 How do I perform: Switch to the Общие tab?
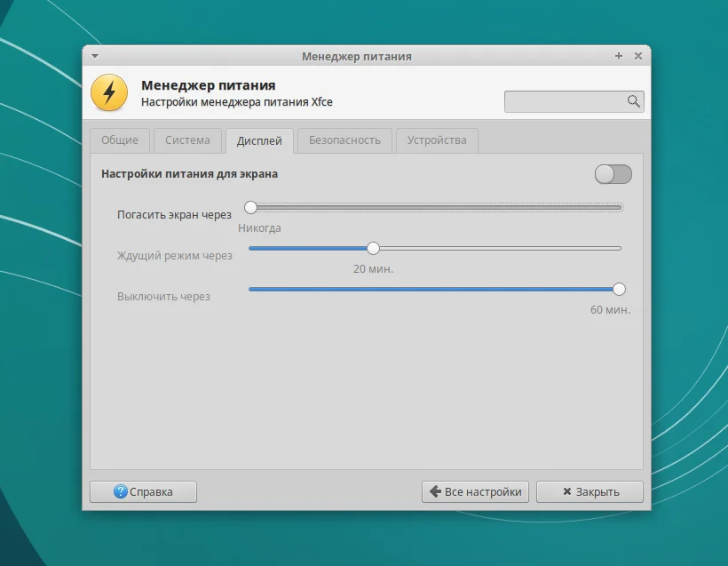click(120, 140)
